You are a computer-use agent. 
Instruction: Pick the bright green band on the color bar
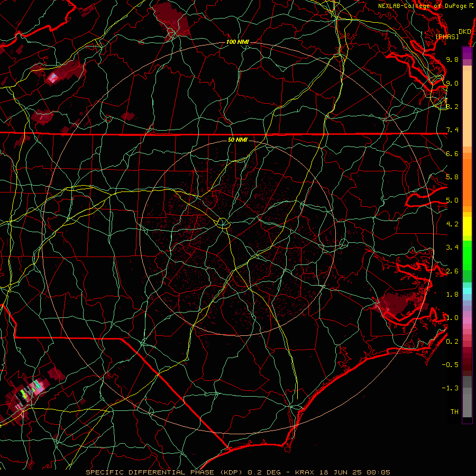click(467, 255)
